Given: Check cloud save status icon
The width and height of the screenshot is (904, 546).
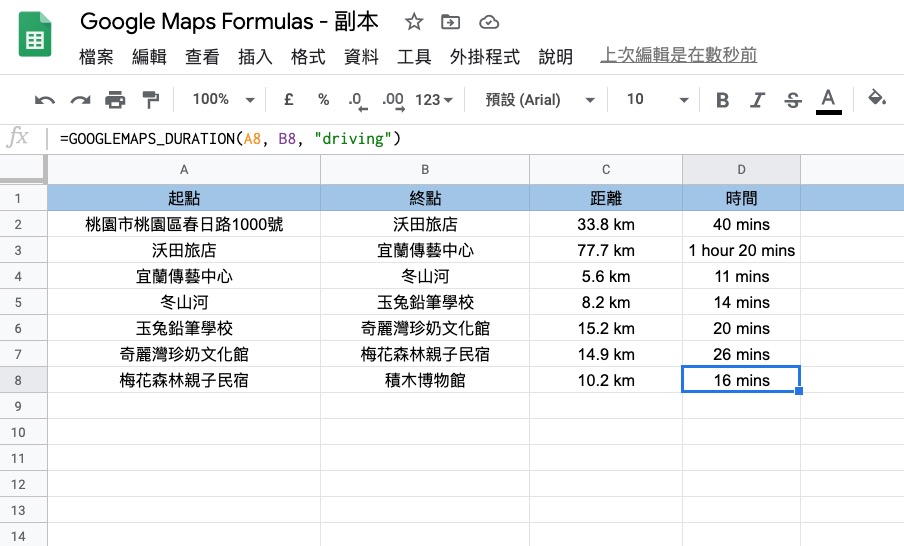Looking at the screenshot, I should [x=489, y=22].
